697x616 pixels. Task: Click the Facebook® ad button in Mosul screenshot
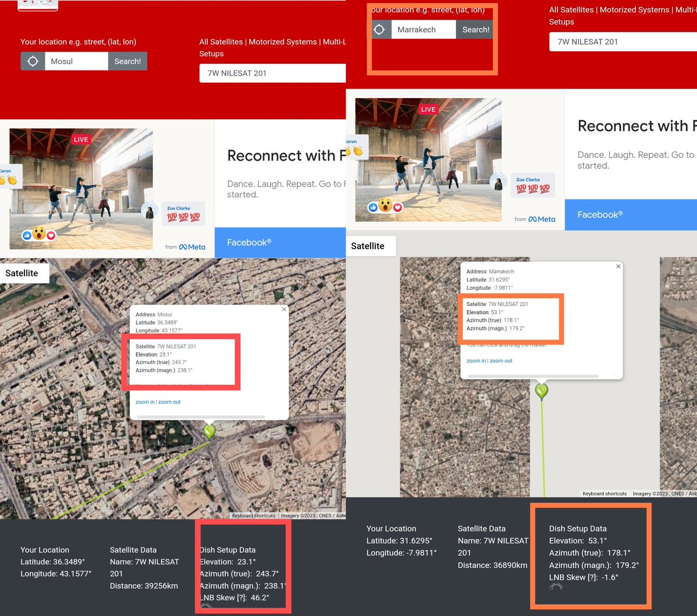(280, 243)
